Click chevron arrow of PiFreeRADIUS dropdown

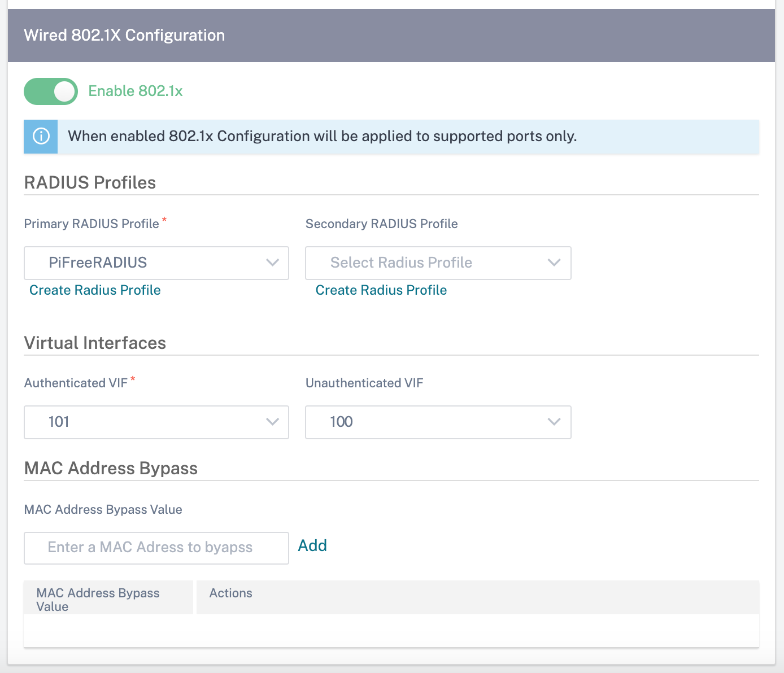(x=273, y=263)
